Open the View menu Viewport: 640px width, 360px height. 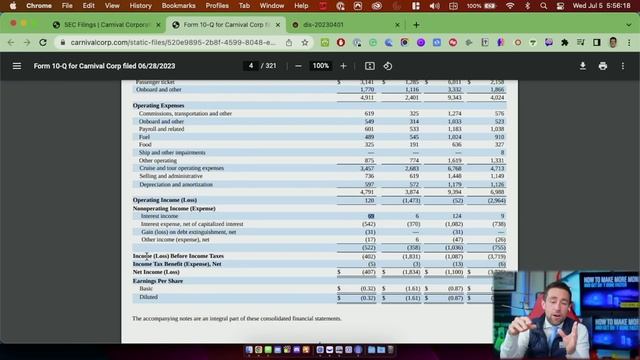point(112,6)
